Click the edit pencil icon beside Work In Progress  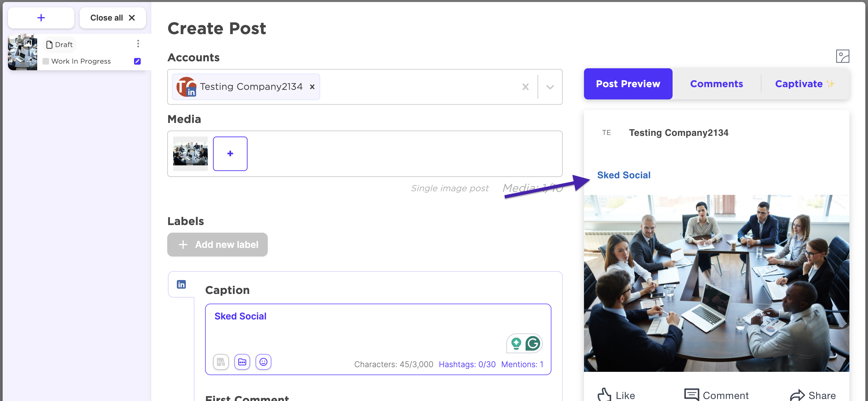click(137, 61)
